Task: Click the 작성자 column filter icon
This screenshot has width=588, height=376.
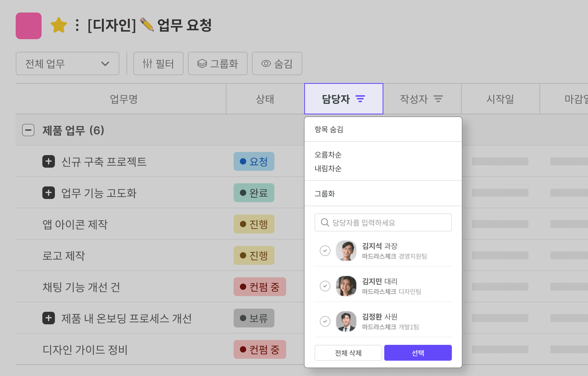Action: point(438,99)
